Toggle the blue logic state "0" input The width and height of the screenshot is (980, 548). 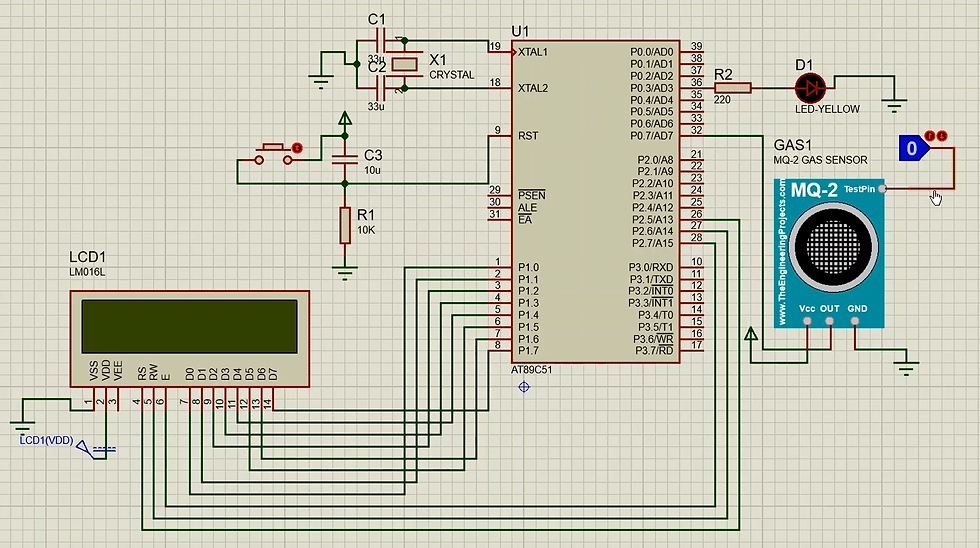[913, 148]
